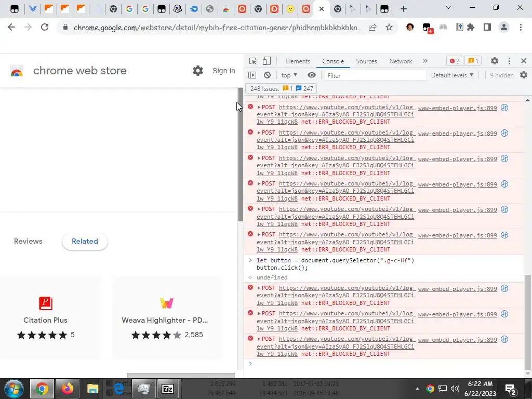The width and height of the screenshot is (532, 399).
Task: Close the DevTools panel
Action: click(524, 61)
